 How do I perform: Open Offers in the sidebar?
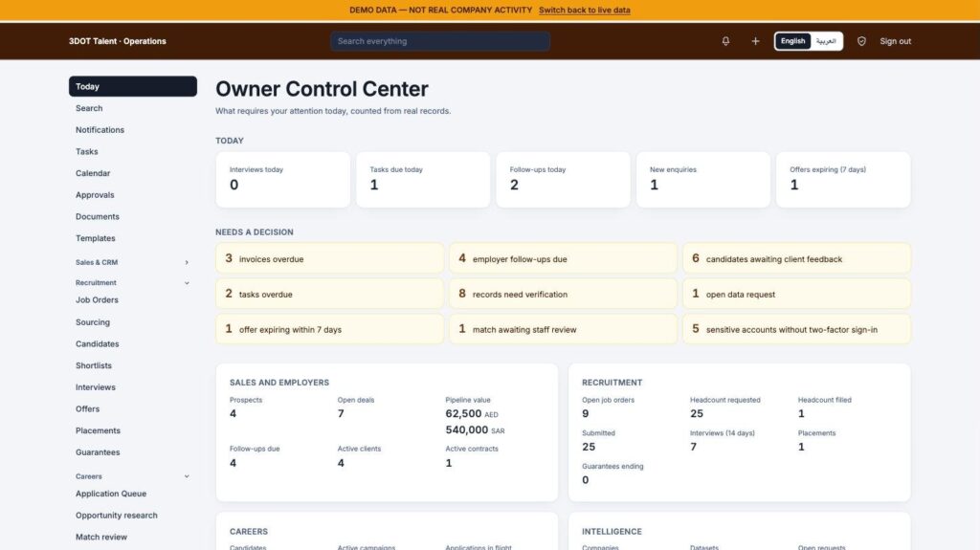(132, 408)
